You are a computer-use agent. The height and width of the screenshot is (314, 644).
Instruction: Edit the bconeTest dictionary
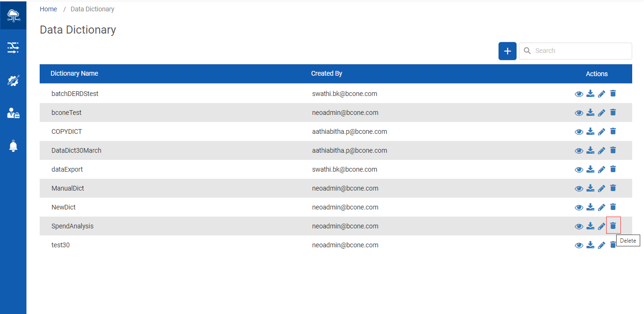pyautogui.click(x=602, y=113)
